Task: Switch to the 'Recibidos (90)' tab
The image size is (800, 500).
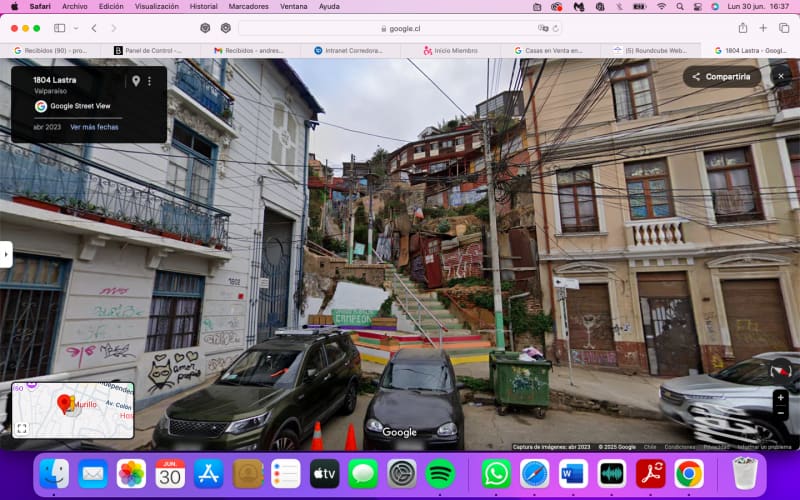Action: [51, 51]
